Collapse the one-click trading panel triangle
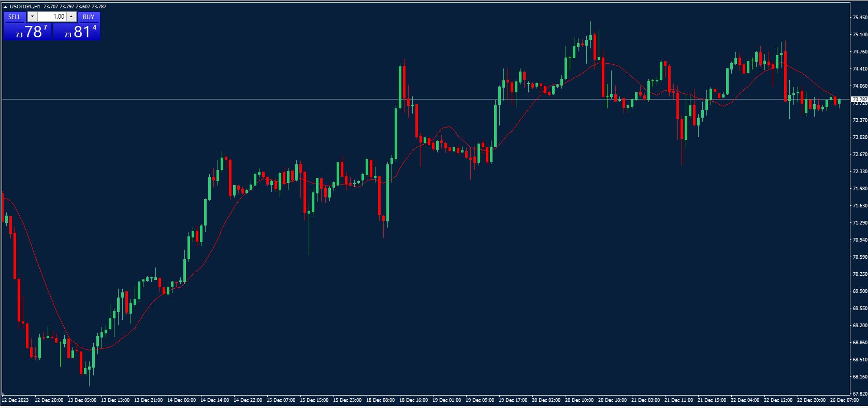Screen dimensions: 868x408 [x=5, y=7]
